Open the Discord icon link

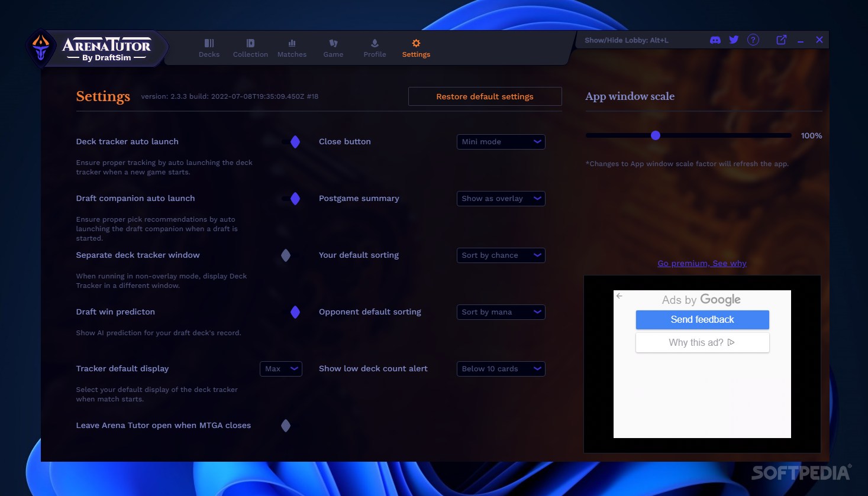[x=715, y=40]
